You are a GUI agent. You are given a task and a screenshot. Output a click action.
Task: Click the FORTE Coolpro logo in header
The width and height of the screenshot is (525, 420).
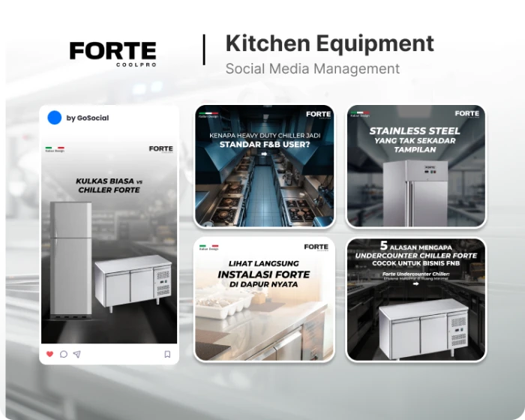point(112,52)
